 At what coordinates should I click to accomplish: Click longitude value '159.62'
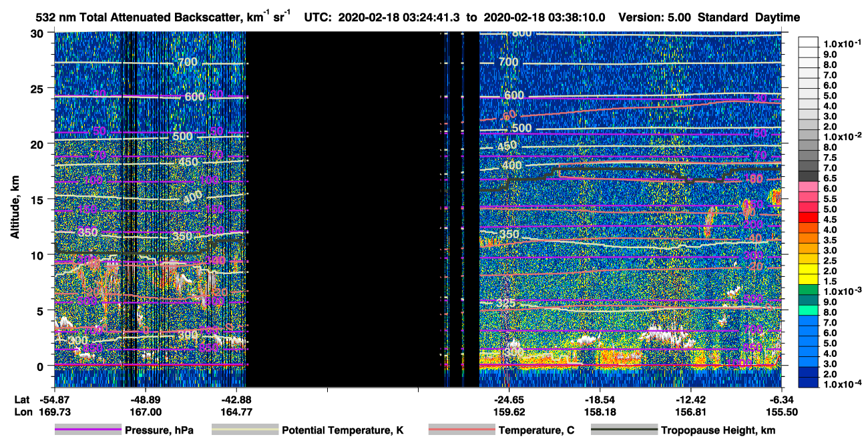tap(509, 412)
